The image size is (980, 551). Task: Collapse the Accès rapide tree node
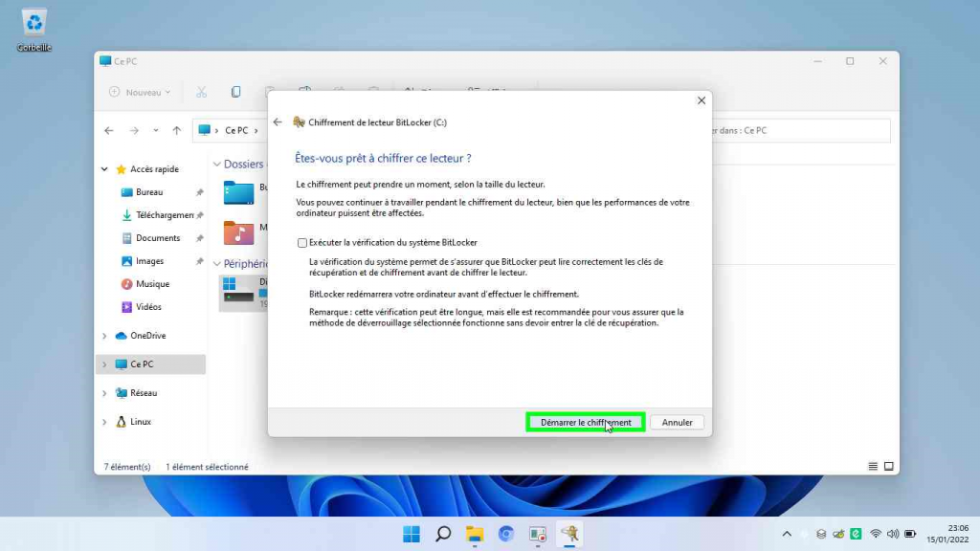click(104, 169)
